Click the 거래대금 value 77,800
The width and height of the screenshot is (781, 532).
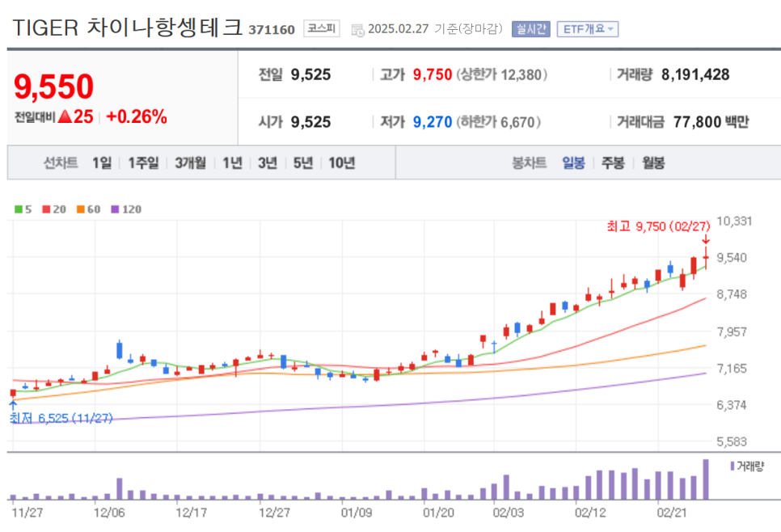697,122
